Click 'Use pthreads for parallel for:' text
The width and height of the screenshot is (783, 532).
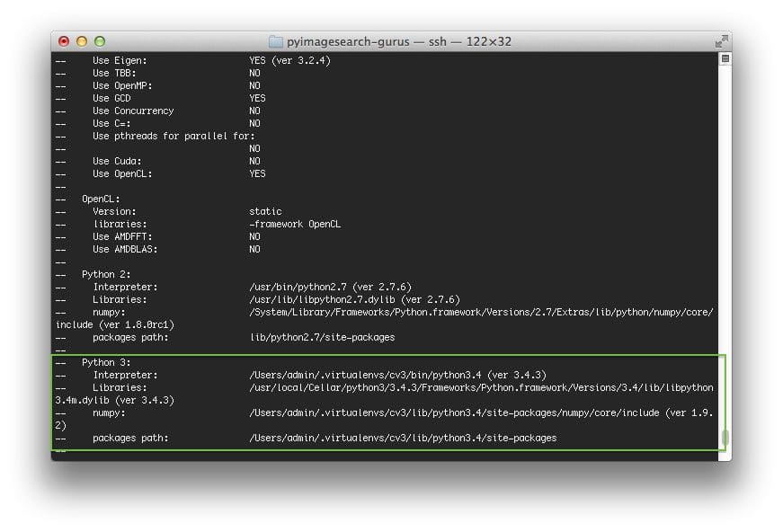pos(174,137)
